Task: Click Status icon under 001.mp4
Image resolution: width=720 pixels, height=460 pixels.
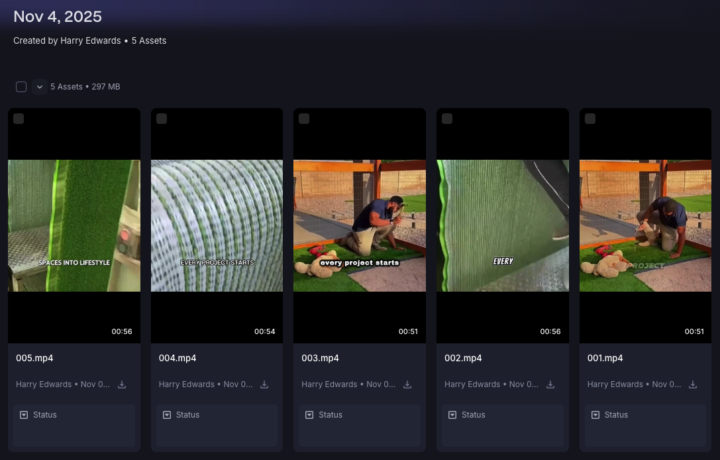Action: 596,415
